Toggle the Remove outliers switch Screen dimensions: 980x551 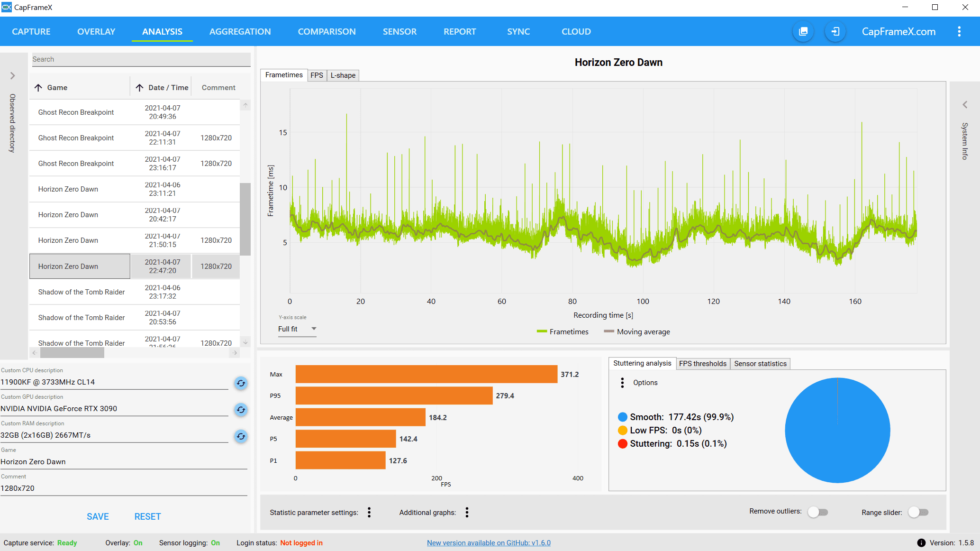(818, 512)
